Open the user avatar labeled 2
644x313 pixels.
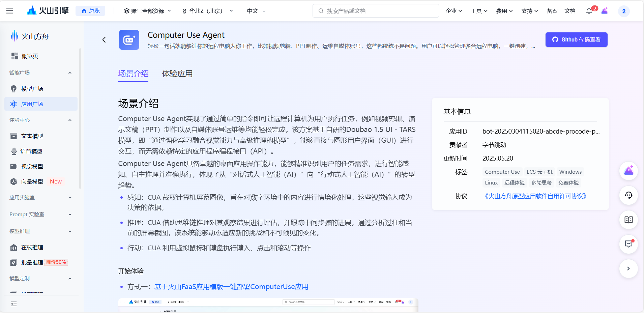coord(624,11)
